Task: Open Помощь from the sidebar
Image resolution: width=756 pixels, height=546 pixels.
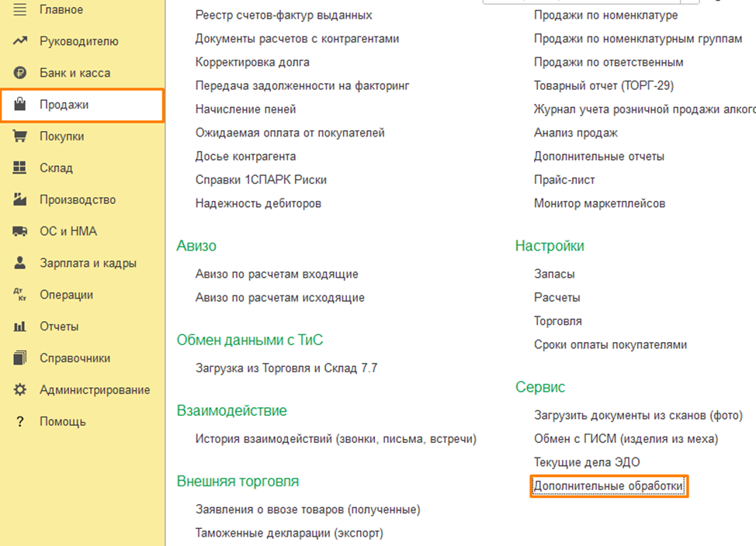Action: [62, 422]
